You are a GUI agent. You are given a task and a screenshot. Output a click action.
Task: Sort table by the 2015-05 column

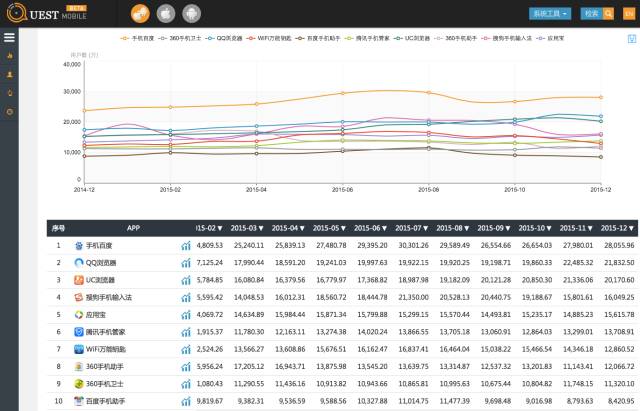[329, 228]
